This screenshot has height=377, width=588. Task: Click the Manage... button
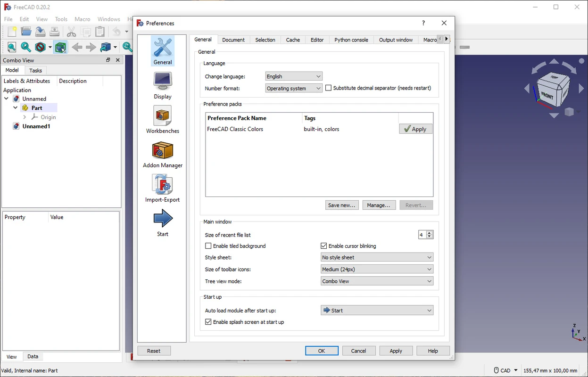pos(378,205)
